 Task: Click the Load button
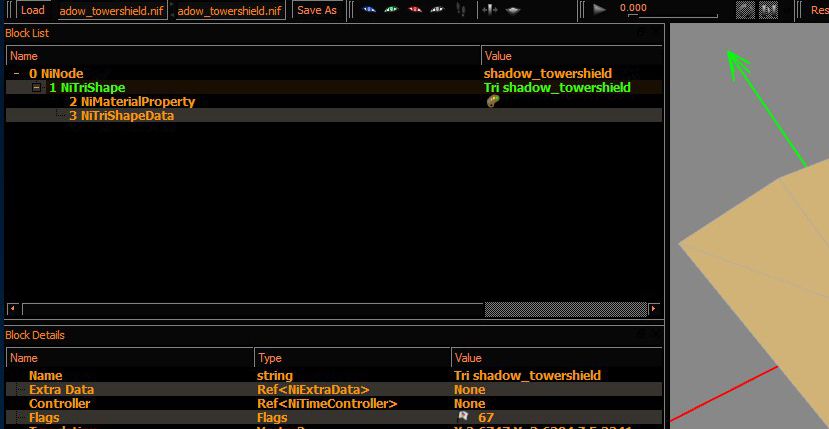[33, 10]
